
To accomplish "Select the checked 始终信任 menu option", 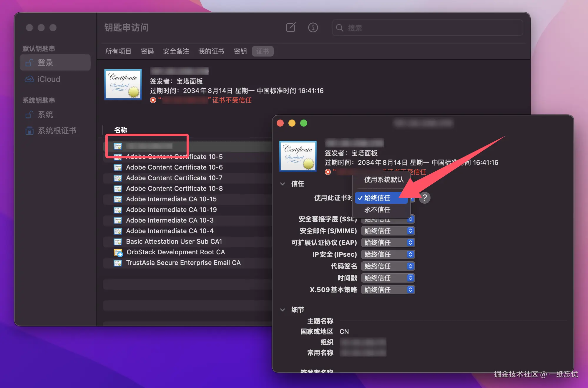I will 377,198.
